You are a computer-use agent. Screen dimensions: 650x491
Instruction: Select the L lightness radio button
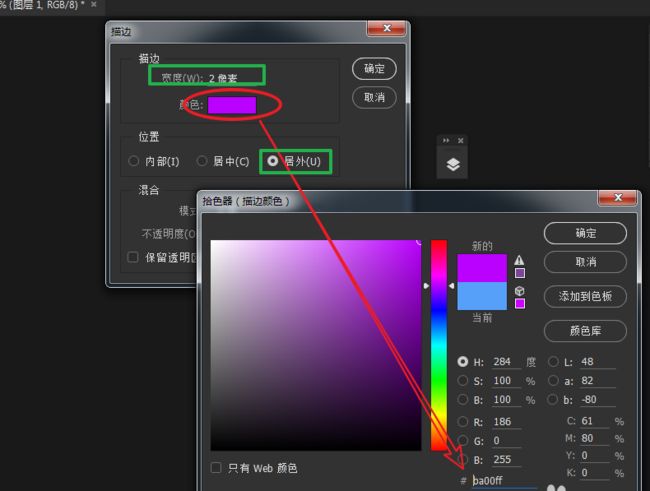[553, 361]
